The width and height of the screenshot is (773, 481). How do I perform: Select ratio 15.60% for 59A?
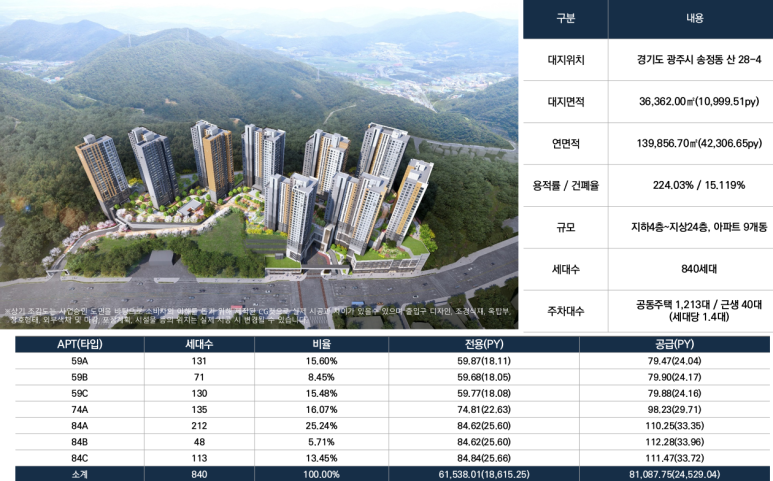[x=321, y=361]
